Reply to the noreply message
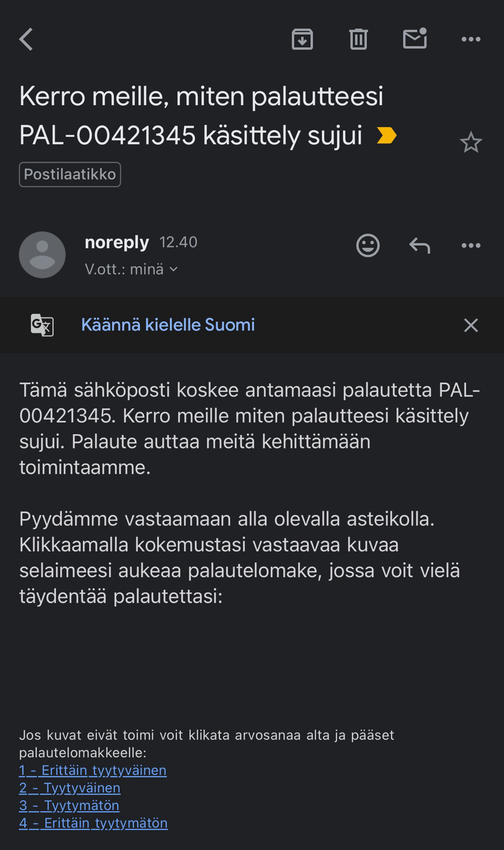This screenshot has height=850, width=504. coord(419,245)
